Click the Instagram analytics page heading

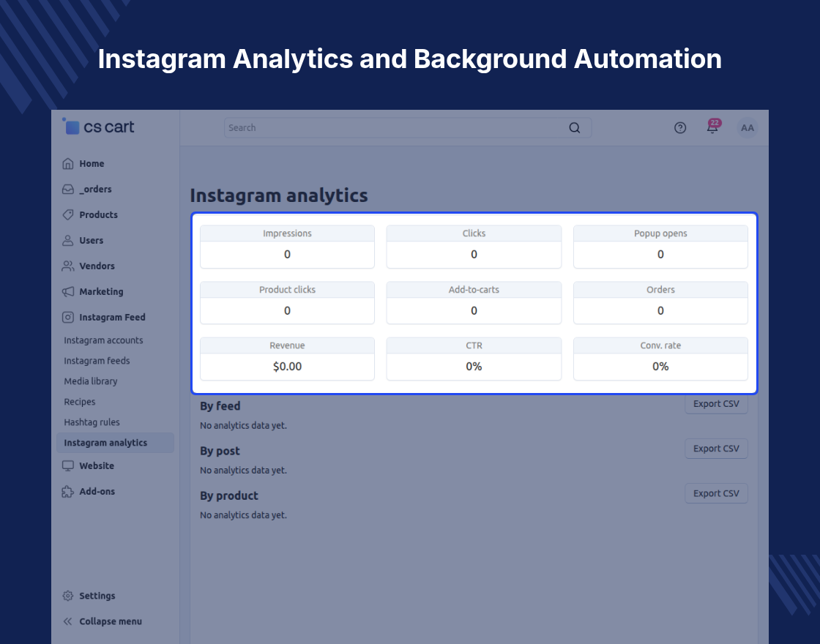click(279, 195)
